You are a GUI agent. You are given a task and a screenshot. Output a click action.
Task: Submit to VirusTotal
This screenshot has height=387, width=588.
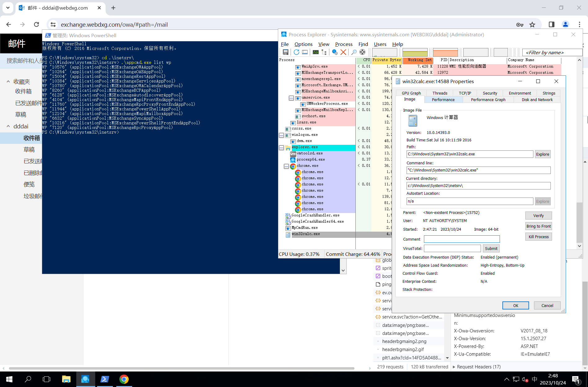tap(491, 248)
